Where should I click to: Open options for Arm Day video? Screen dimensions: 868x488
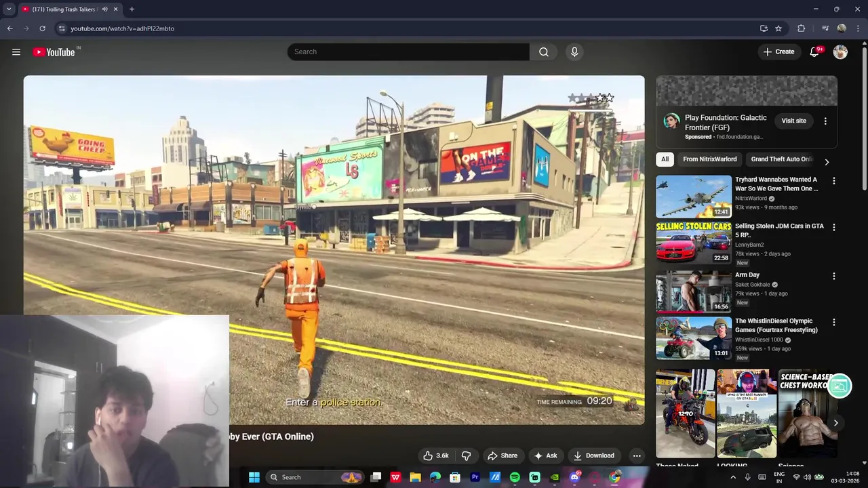[834, 276]
